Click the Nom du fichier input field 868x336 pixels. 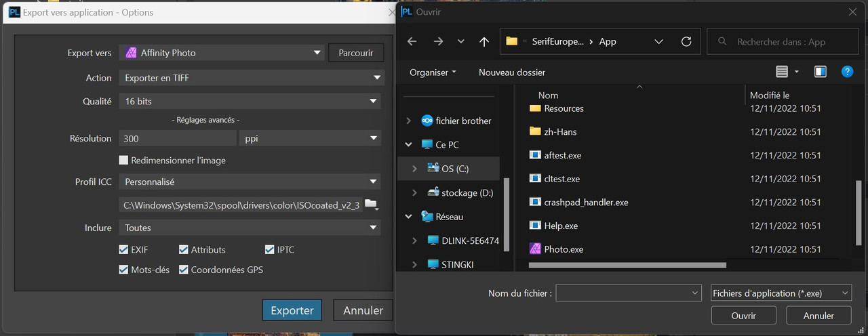point(629,293)
